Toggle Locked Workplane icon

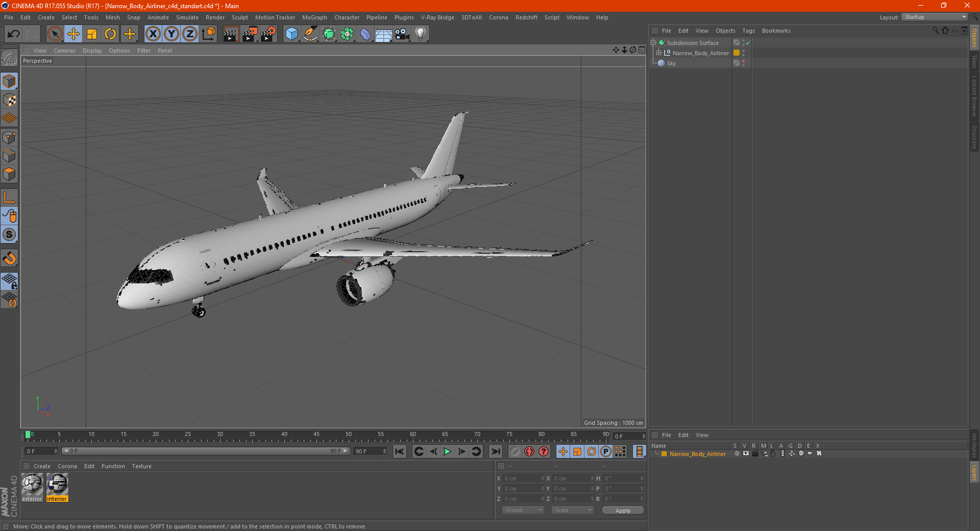10,281
